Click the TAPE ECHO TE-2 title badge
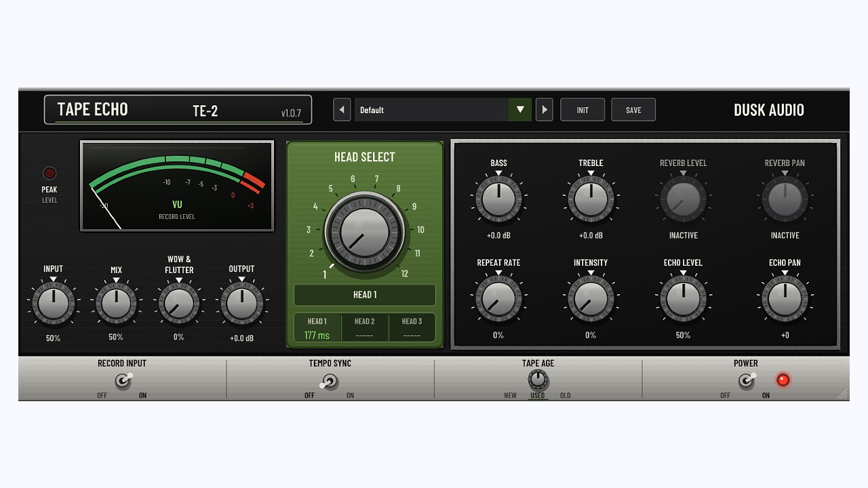 coord(178,110)
